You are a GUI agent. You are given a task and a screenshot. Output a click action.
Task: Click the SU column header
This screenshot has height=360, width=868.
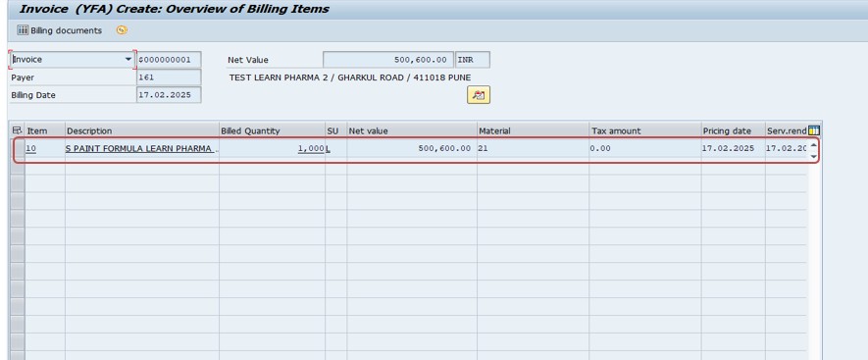click(336, 130)
